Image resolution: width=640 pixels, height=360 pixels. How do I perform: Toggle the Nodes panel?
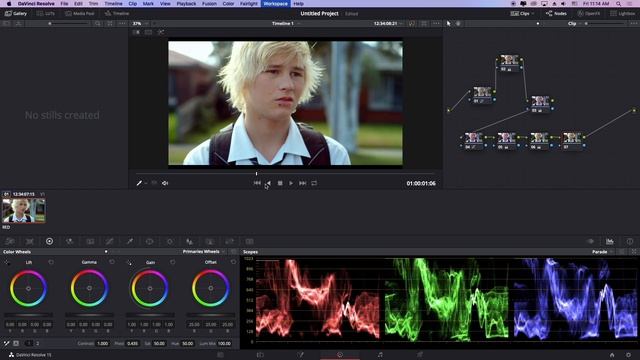(x=556, y=13)
